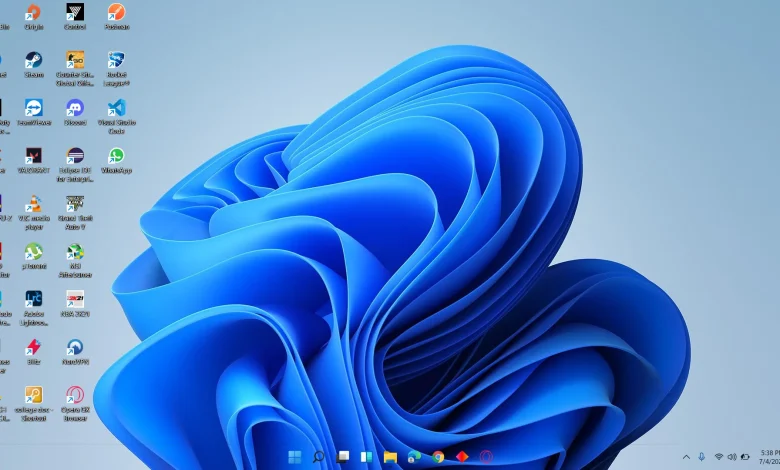Open the taskbar clock and date
The width and height of the screenshot is (780, 470).
click(769, 457)
